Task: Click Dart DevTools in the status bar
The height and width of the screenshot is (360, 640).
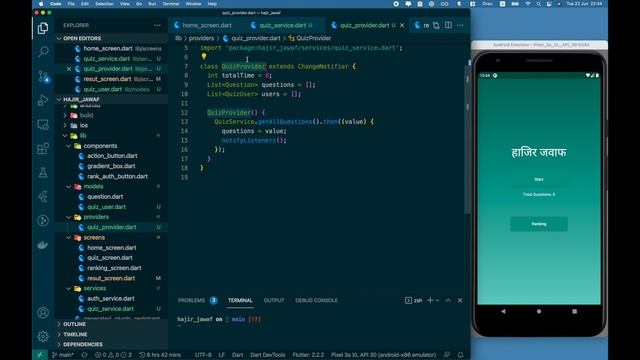Action: pos(268,355)
